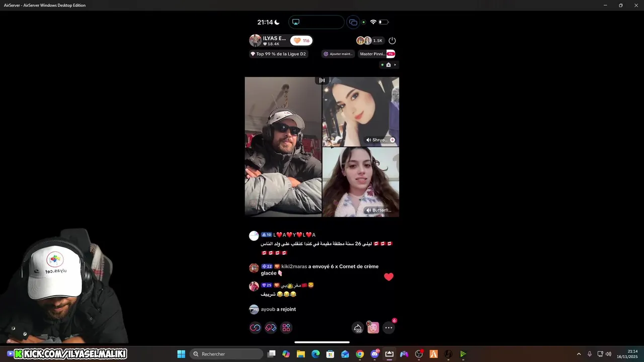
Task: Open the system volume control
Action: pyautogui.click(x=608, y=354)
